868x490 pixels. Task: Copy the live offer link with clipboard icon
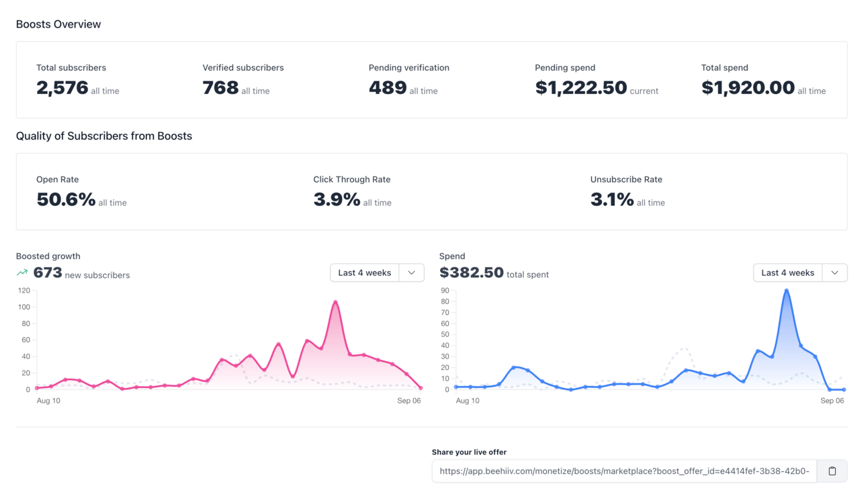coord(832,471)
